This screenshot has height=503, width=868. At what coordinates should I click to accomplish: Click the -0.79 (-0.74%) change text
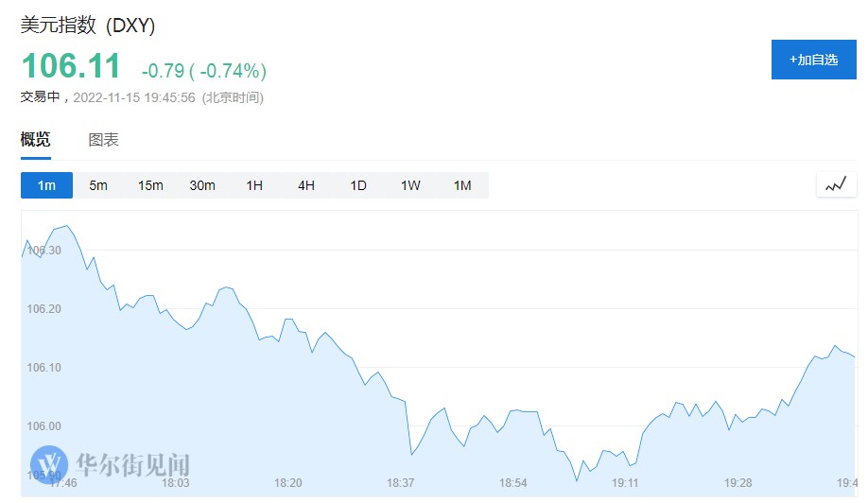203,71
